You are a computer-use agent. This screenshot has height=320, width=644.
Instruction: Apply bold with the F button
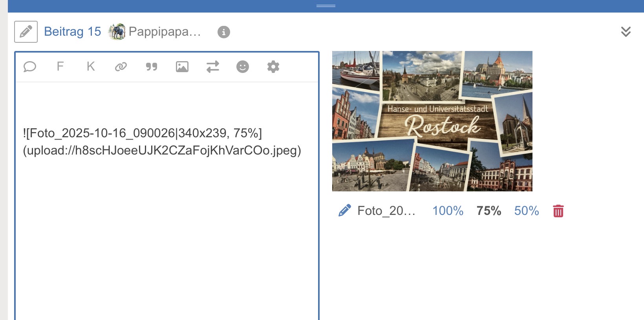[x=60, y=67]
